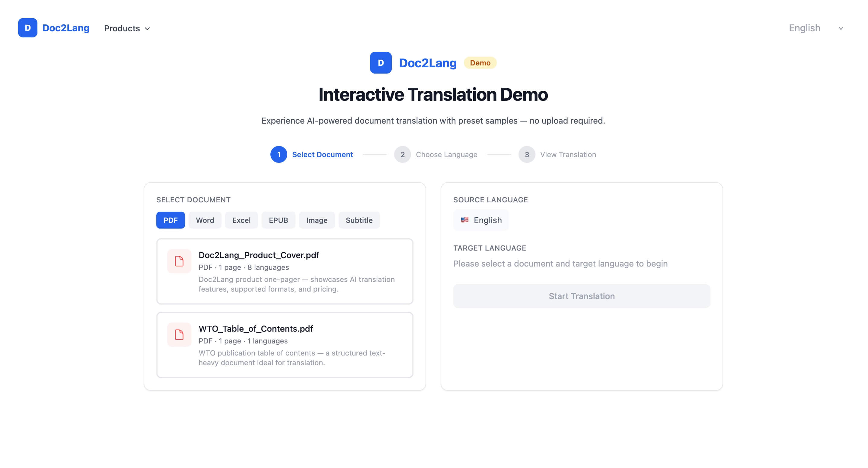Open the English site language selector

pyautogui.click(x=804, y=28)
